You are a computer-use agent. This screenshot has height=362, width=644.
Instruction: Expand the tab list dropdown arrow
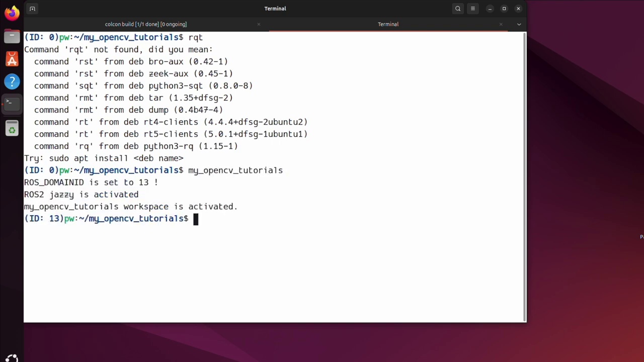coord(519,24)
